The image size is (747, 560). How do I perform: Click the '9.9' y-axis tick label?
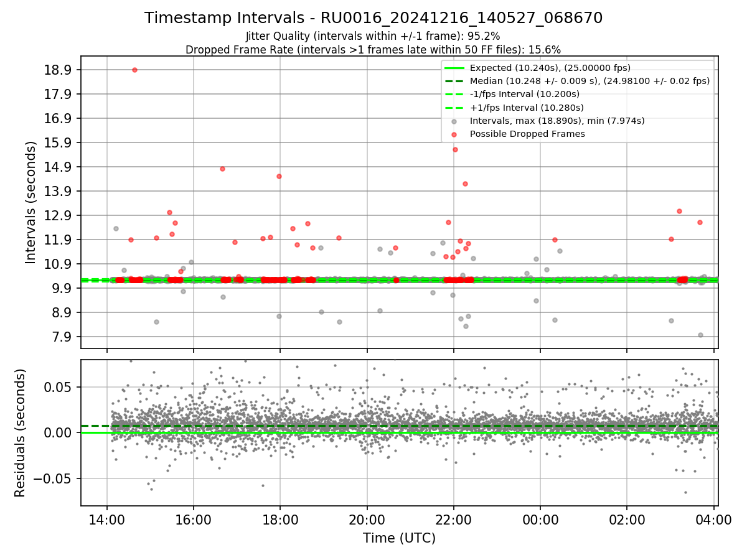tap(60, 288)
